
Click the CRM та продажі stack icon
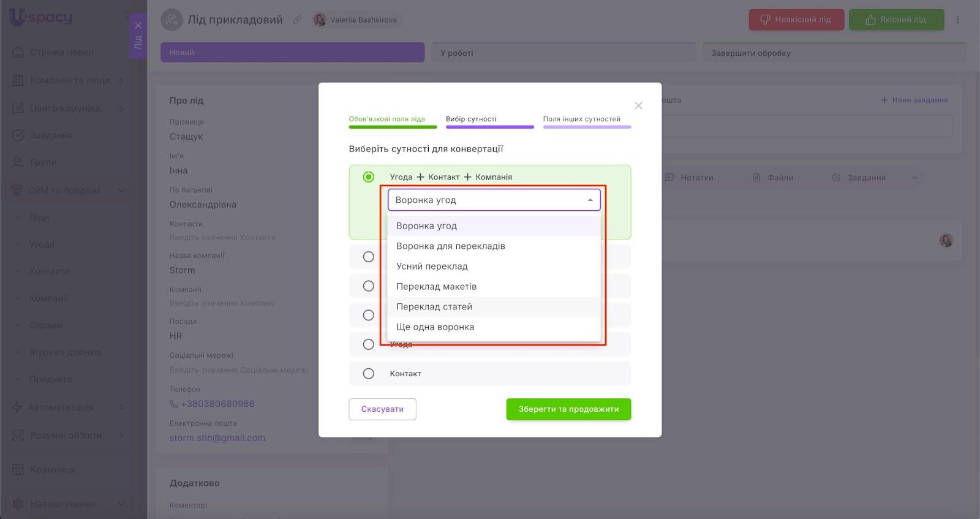point(17,191)
